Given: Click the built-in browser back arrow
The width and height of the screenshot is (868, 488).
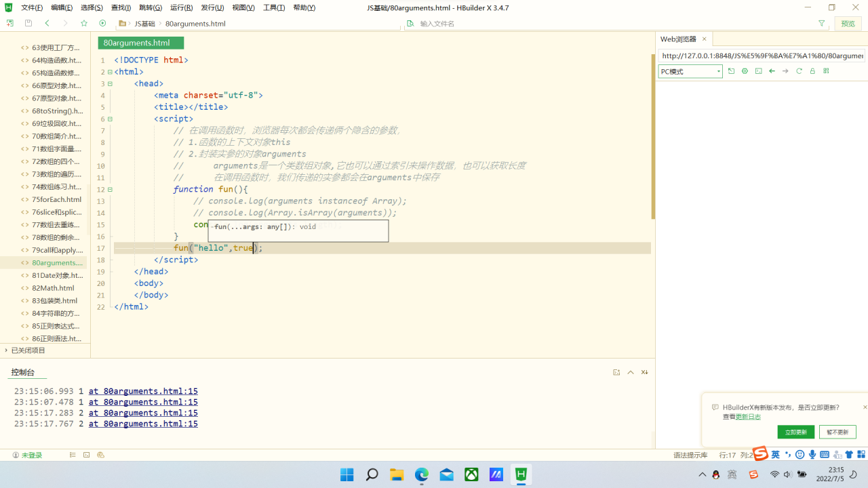Looking at the screenshot, I should 772,71.
